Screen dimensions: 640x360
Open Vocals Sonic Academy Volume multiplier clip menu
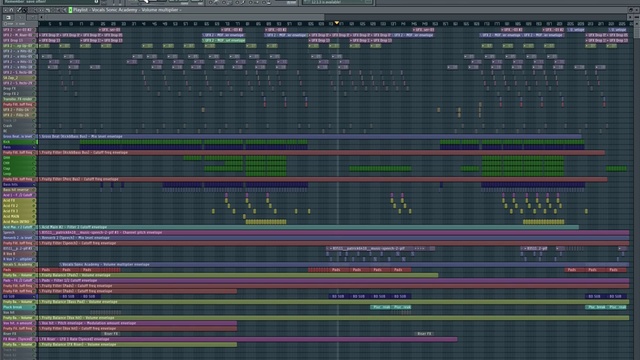[61, 264]
